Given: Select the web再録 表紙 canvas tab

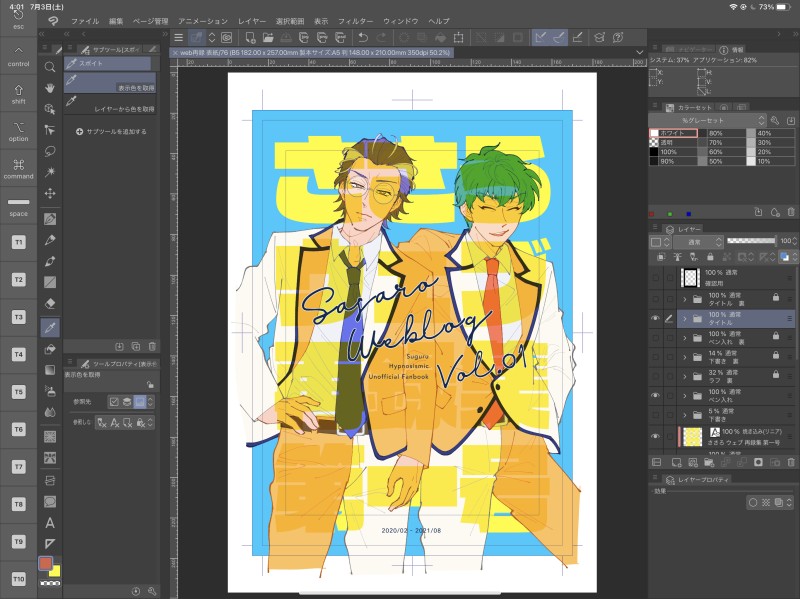Looking at the screenshot, I should [x=311, y=53].
